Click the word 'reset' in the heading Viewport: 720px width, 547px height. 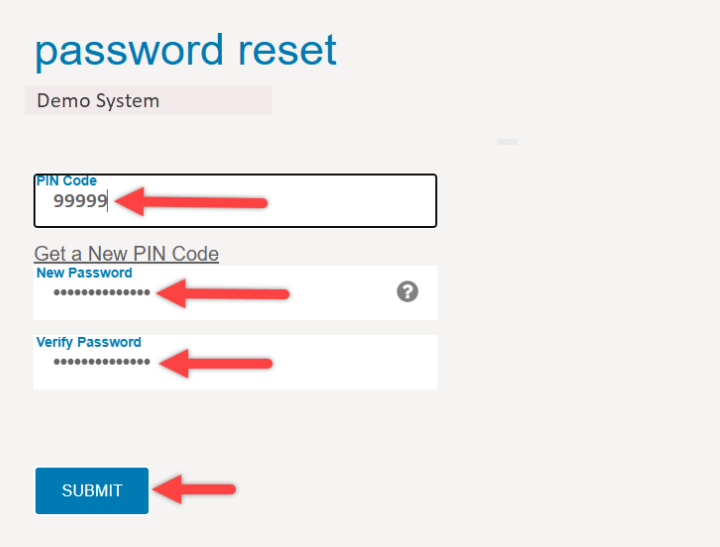[287, 51]
